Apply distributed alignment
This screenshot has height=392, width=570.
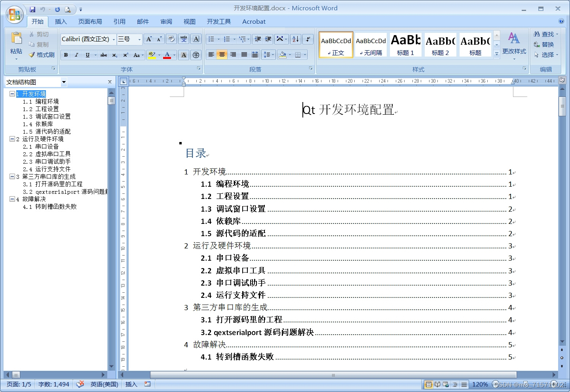click(x=255, y=55)
